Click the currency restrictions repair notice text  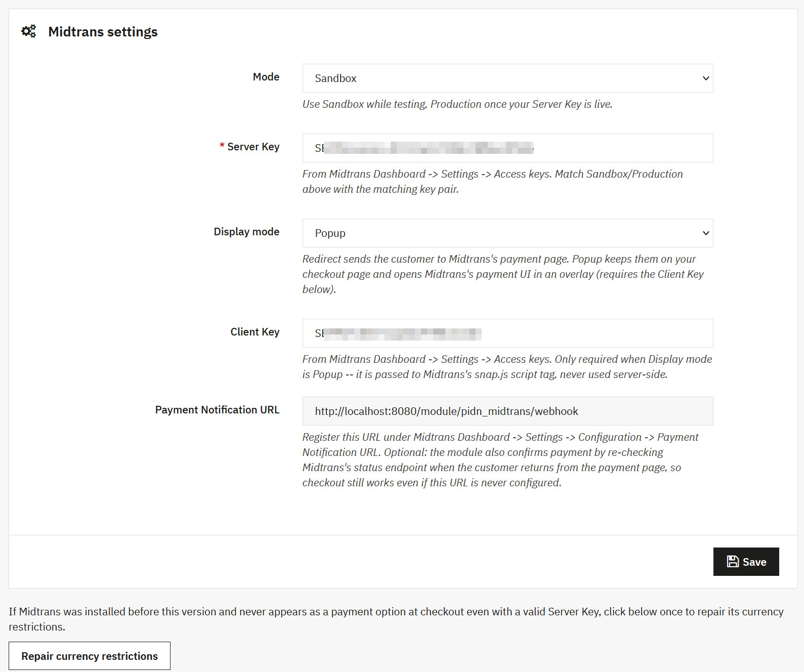[x=396, y=619]
